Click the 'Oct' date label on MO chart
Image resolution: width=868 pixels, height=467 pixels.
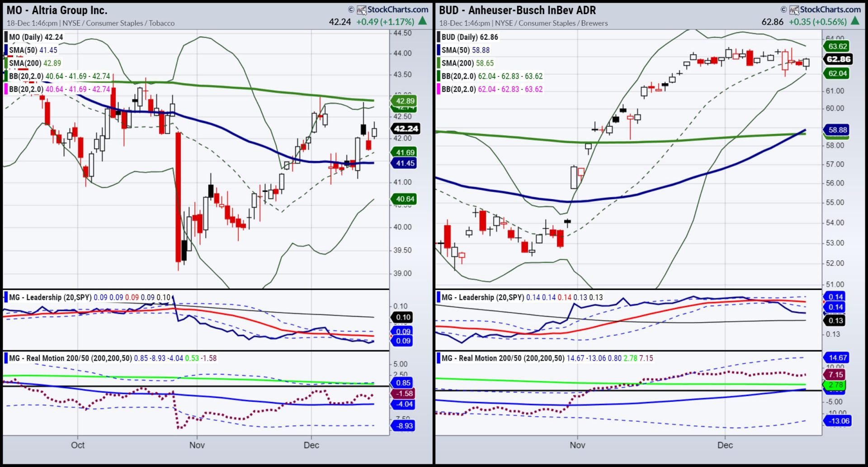(78, 445)
